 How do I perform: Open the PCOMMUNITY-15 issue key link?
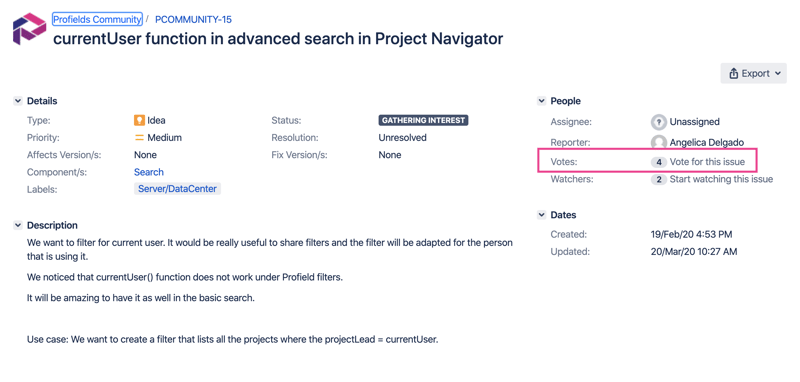tap(193, 19)
